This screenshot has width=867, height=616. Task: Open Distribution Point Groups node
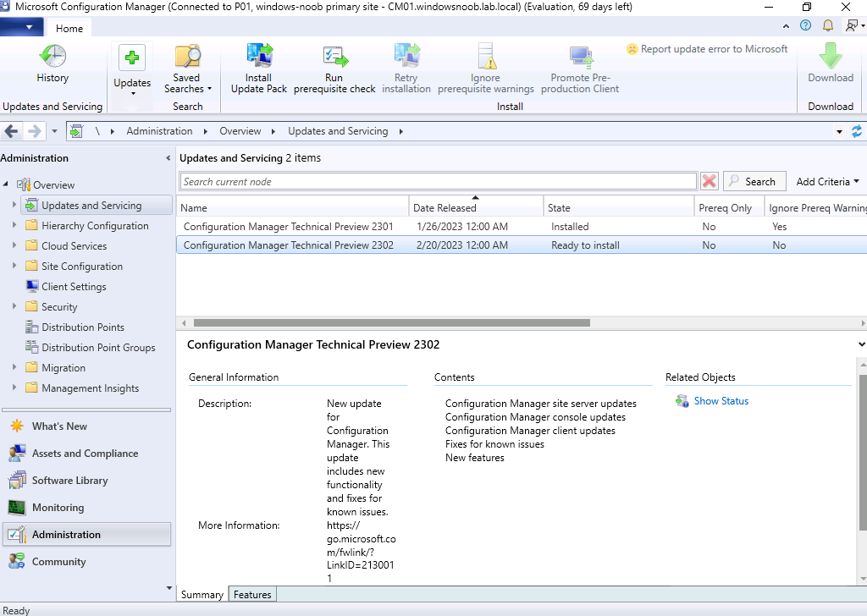coord(98,348)
